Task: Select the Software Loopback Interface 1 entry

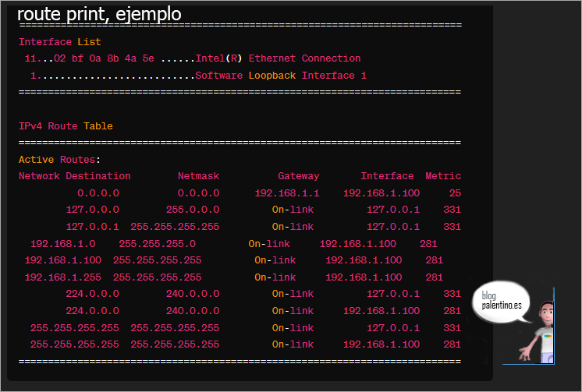Action: tap(281, 76)
